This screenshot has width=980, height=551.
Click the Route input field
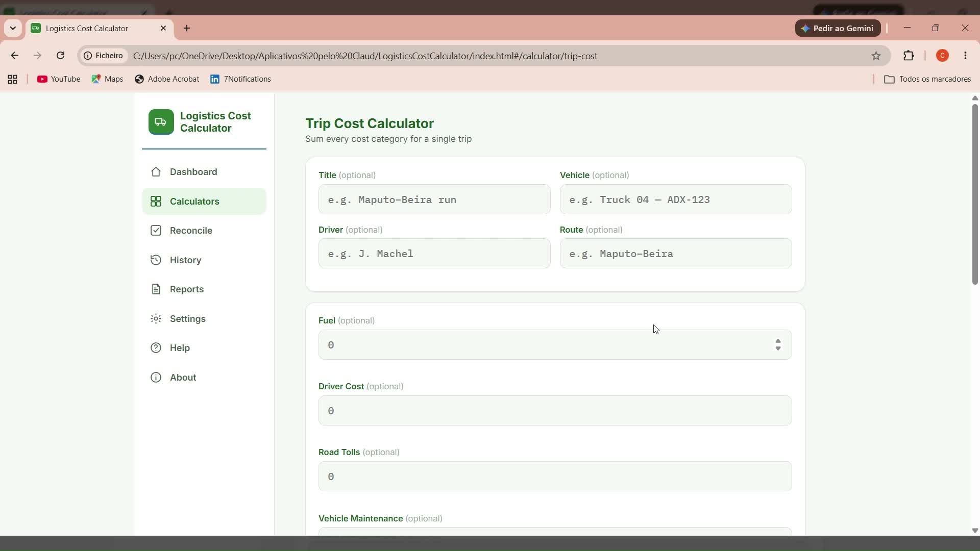pyautogui.click(x=676, y=254)
